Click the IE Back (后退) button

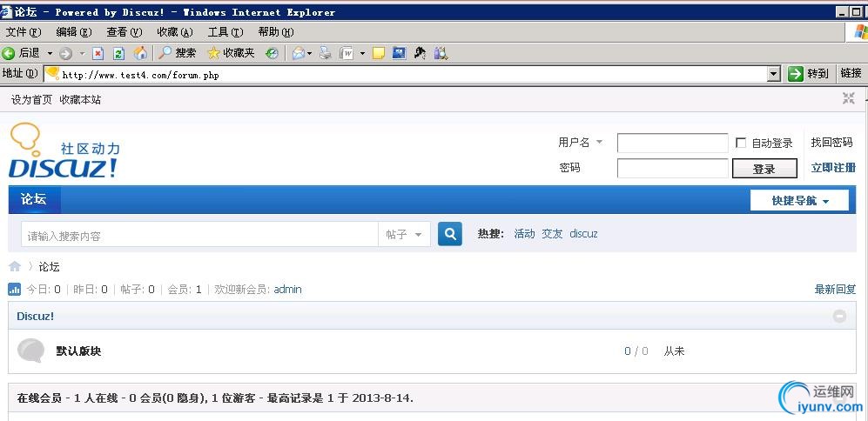(x=22, y=53)
